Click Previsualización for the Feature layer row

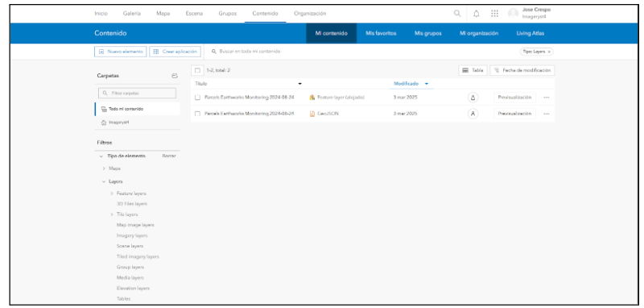tap(514, 98)
